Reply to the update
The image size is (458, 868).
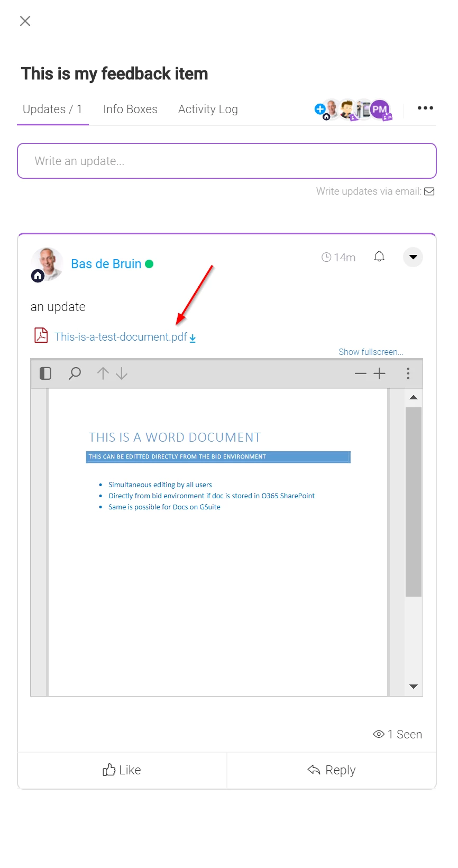(x=332, y=770)
